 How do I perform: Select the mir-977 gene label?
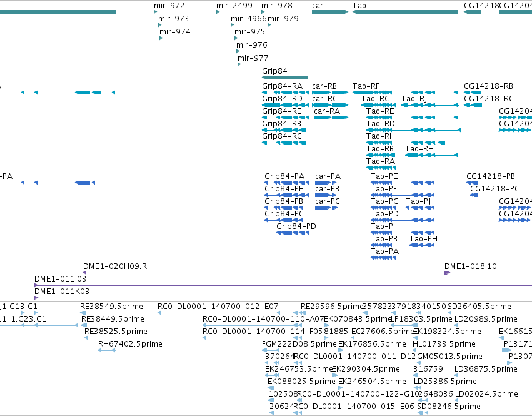tap(253, 58)
